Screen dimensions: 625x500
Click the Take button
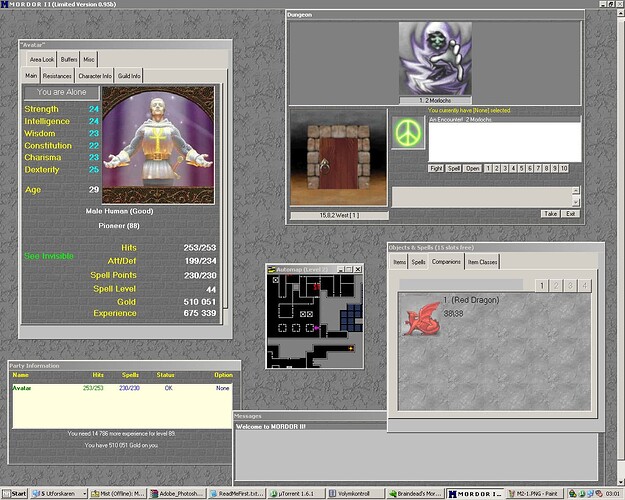550,214
